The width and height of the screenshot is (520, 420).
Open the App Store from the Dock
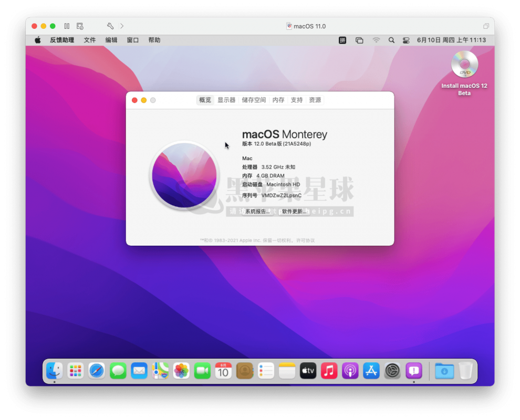click(x=371, y=371)
